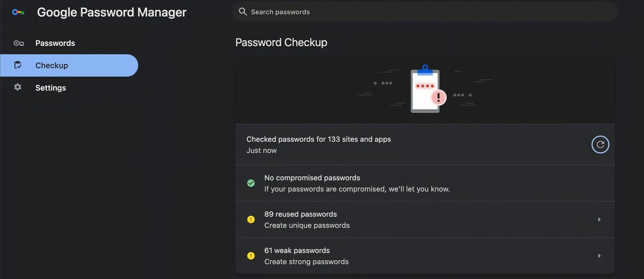Click the clipboard Checkup sidebar icon
Image resolution: width=644 pixels, height=279 pixels.
tap(18, 65)
